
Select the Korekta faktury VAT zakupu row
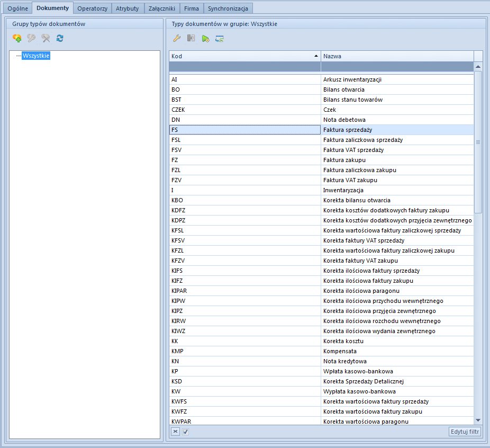click(321, 261)
